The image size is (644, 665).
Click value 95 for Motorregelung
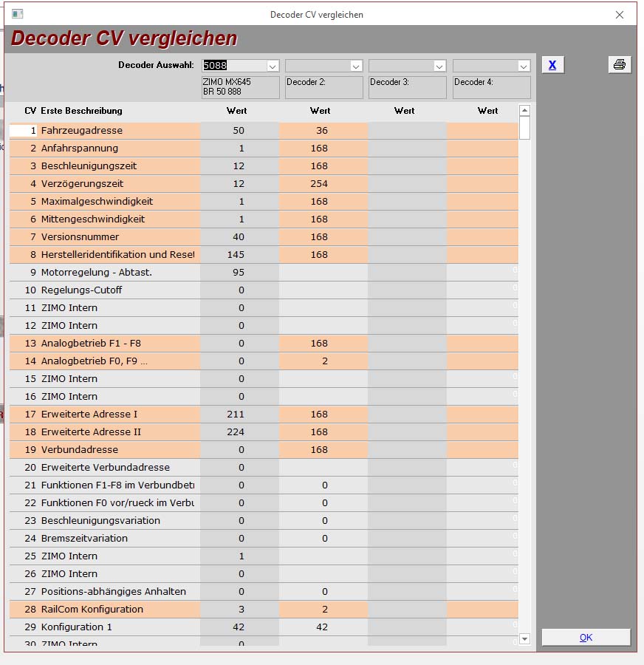(x=239, y=272)
